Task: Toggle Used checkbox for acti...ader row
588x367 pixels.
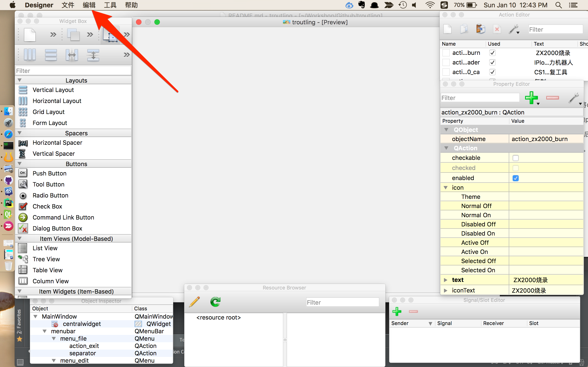Action: [x=492, y=62]
